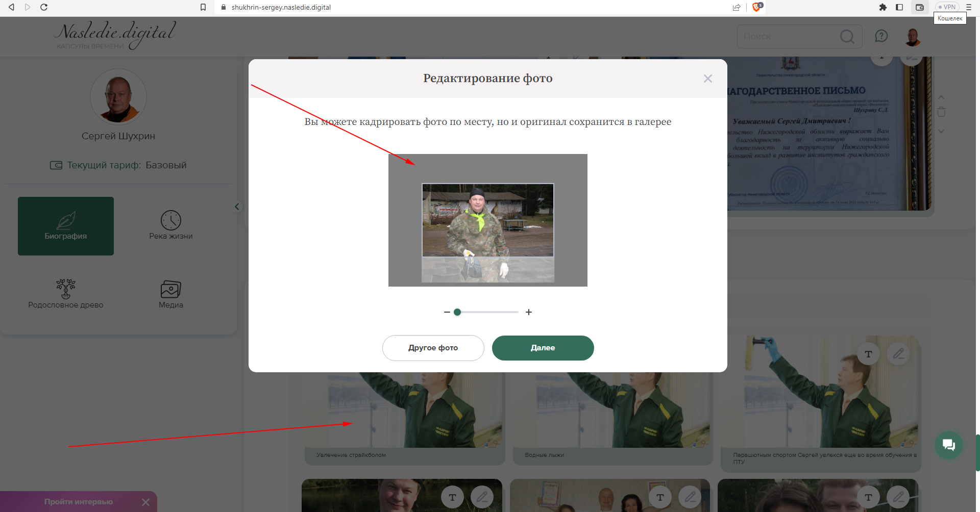The width and height of the screenshot is (980, 512).
Task: Click text T icon on bottom-right photo
Action: (x=868, y=497)
